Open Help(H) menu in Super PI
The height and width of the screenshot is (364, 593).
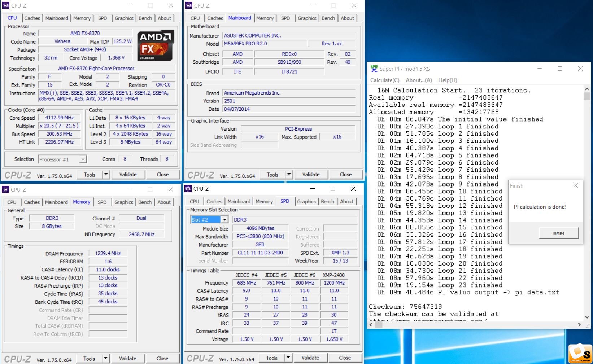click(x=448, y=80)
